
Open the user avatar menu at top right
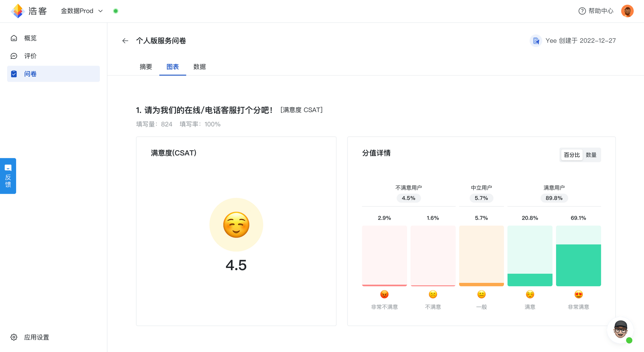tap(627, 11)
